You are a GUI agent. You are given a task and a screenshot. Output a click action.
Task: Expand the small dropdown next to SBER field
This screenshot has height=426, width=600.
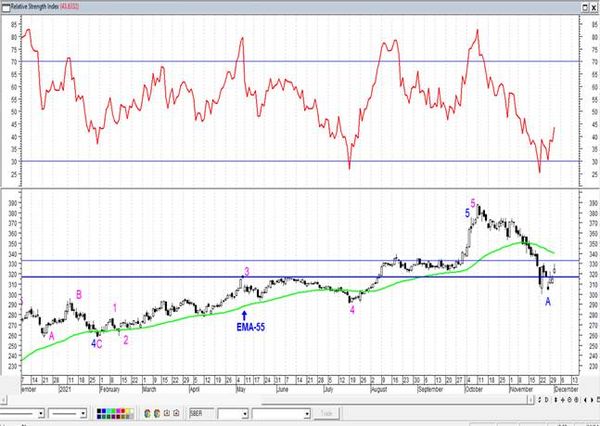click(245, 413)
